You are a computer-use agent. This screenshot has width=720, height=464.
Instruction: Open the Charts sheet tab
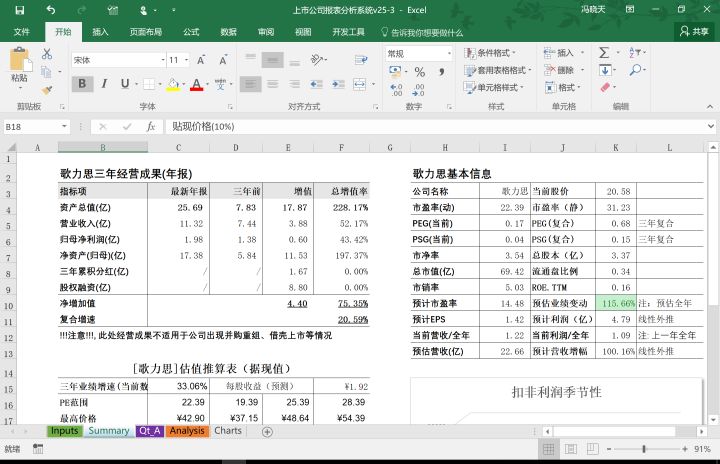[228, 431]
